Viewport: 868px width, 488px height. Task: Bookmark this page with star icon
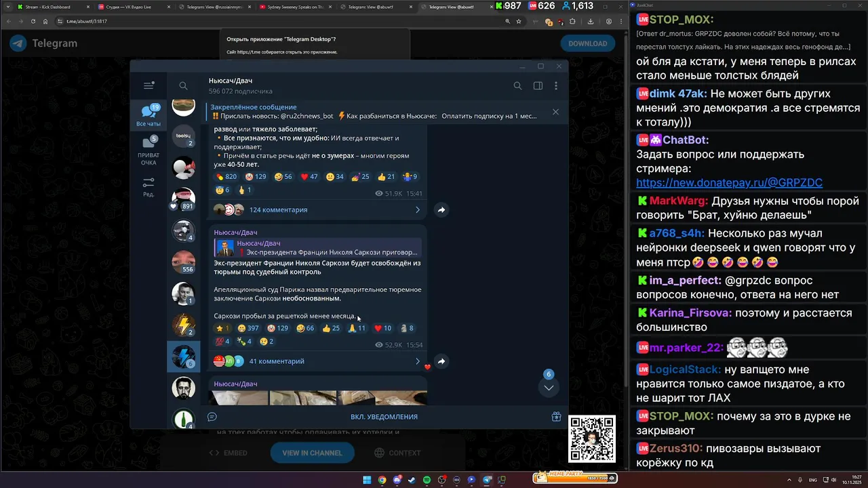[x=519, y=21]
